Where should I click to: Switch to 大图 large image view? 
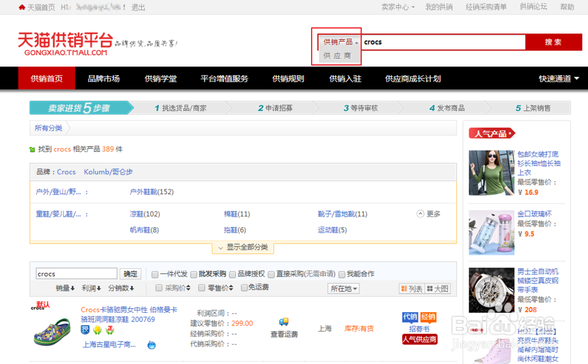tap(437, 289)
